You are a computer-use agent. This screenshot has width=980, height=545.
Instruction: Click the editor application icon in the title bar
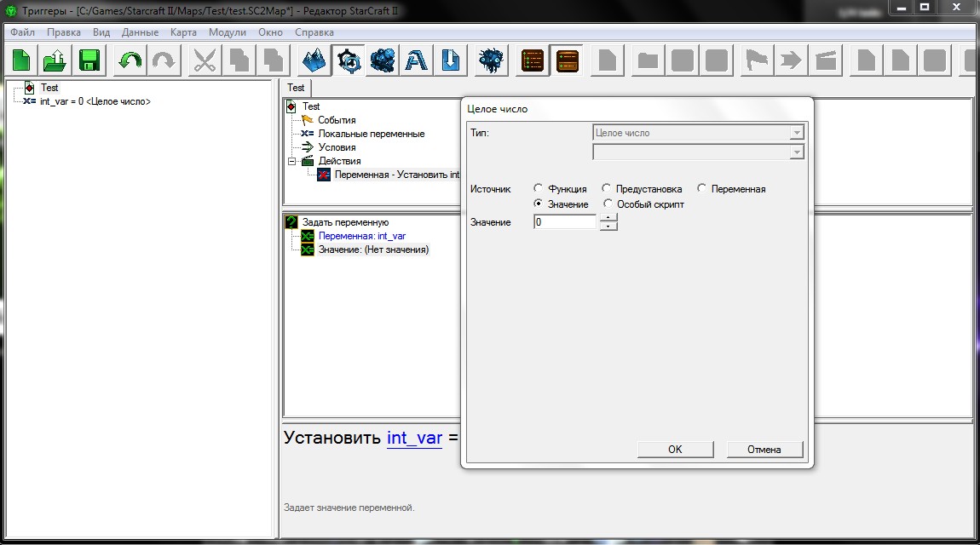tap(10, 10)
